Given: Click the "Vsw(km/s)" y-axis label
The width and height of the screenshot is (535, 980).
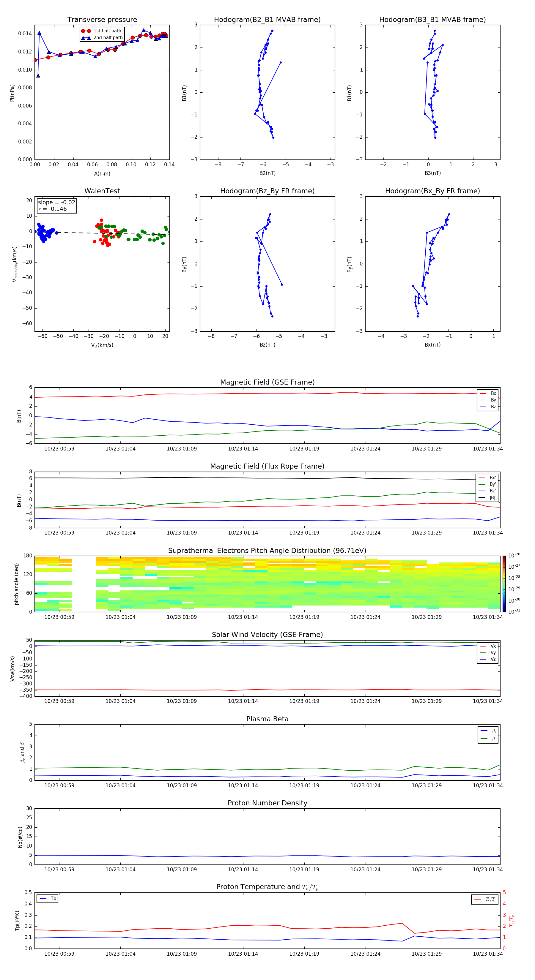Looking at the screenshot, I should [12, 668].
